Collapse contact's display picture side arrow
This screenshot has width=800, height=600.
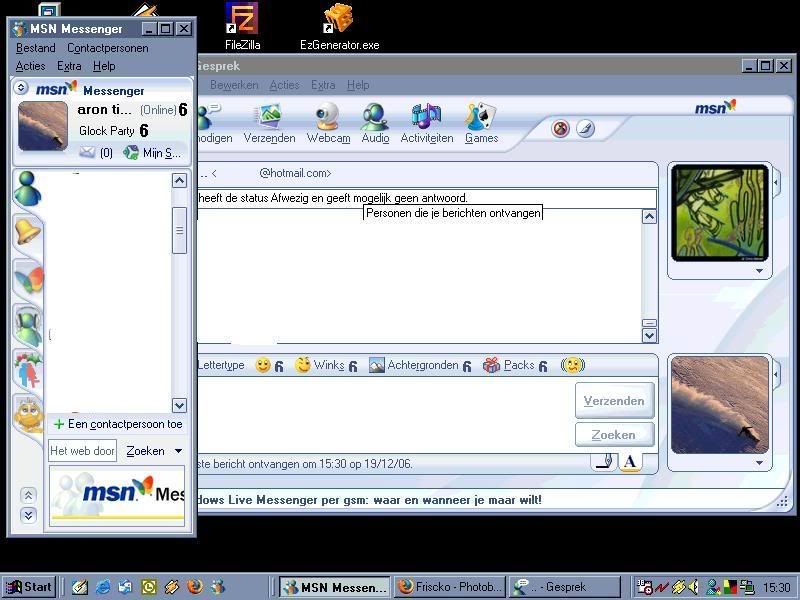(x=777, y=182)
